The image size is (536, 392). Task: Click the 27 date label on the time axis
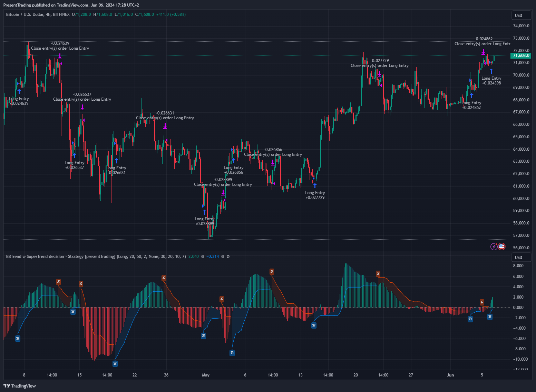(411, 375)
